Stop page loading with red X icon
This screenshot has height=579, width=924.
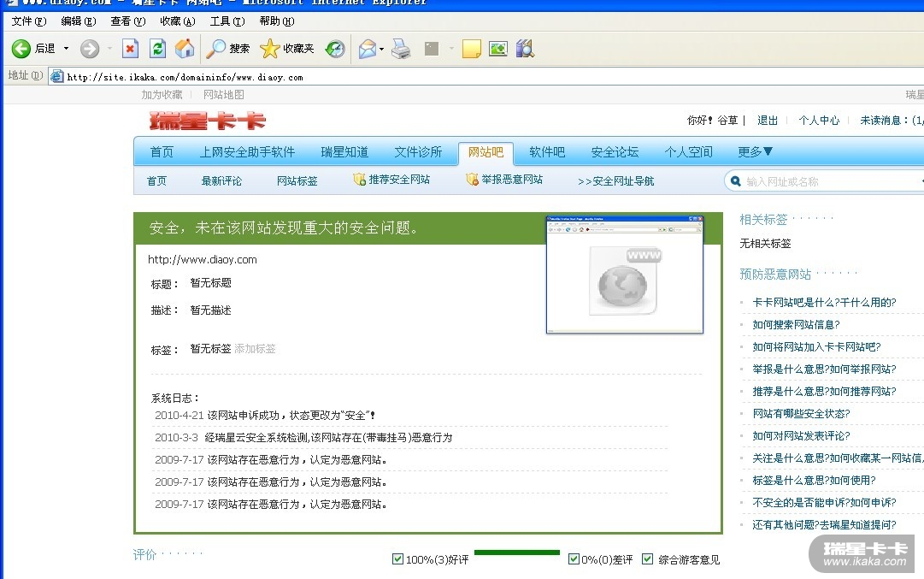130,49
